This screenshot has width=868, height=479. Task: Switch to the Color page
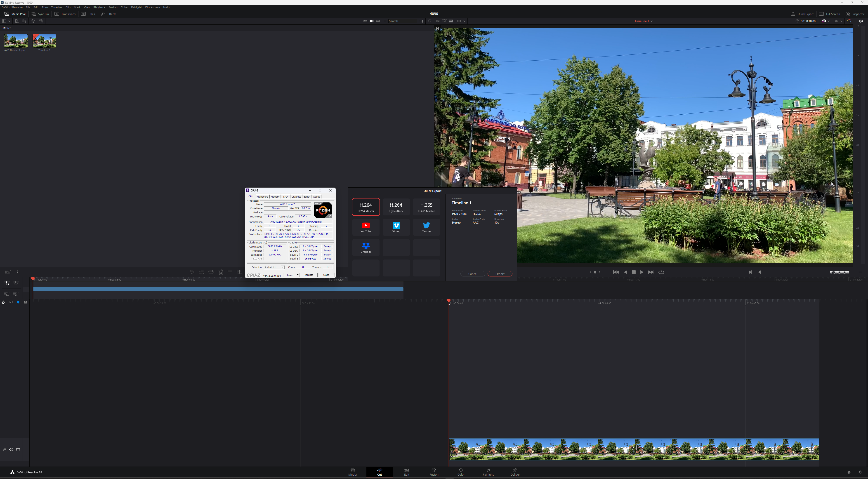[x=461, y=472]
